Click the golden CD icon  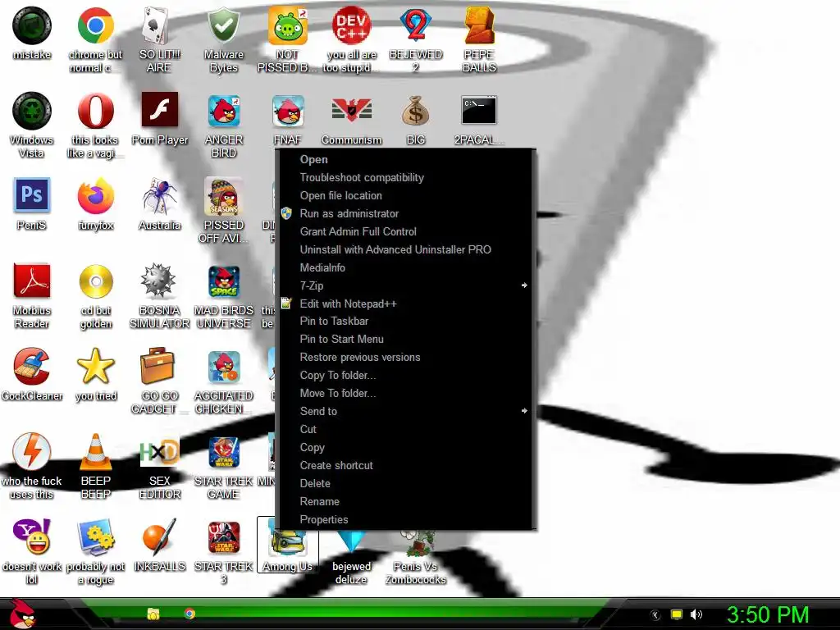click(x=96, y=281)
